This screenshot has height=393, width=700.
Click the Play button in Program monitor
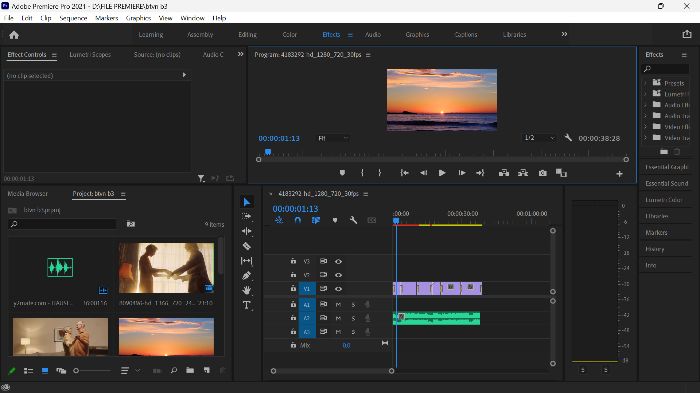pos(442,173)
